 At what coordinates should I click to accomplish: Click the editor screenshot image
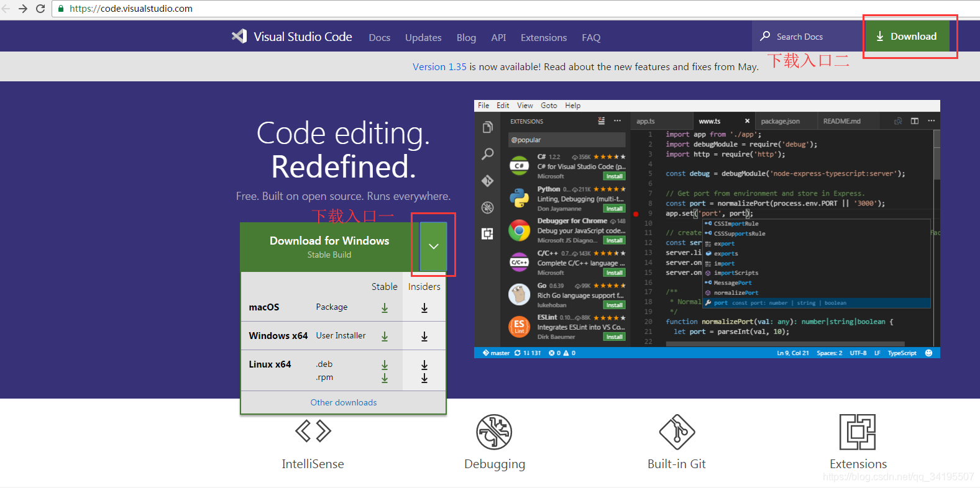(x=707, y=229)
